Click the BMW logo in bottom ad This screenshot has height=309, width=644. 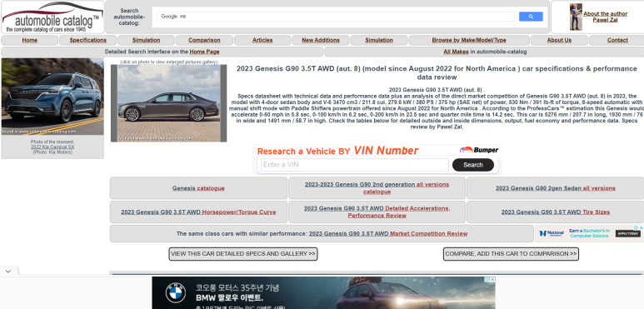tap(176, 293)
